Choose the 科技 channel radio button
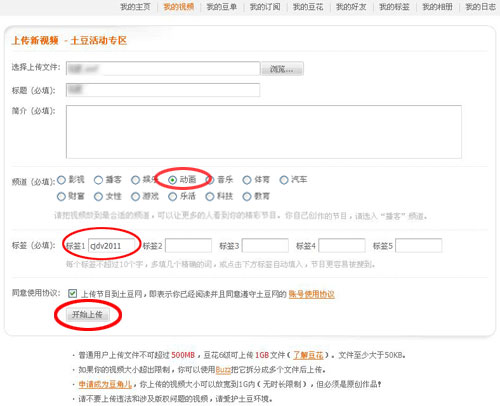Screen dimensions: 500x406 (210, 197)
